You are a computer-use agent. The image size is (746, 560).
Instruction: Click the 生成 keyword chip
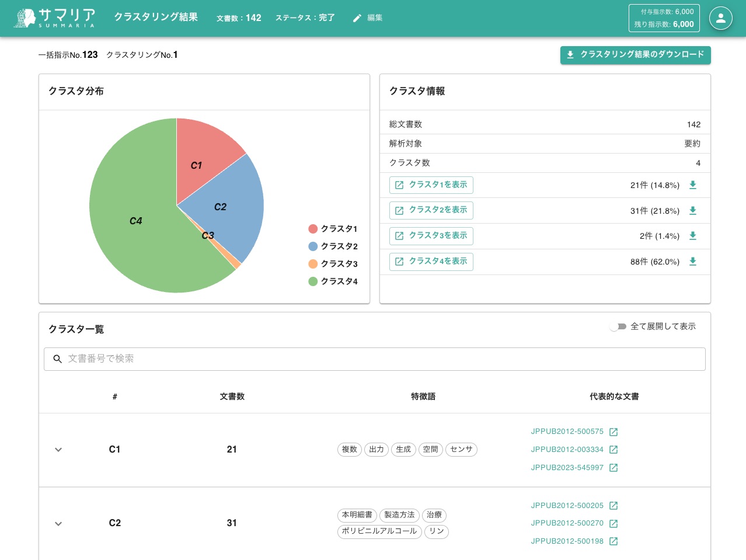(x=403, y=450)
